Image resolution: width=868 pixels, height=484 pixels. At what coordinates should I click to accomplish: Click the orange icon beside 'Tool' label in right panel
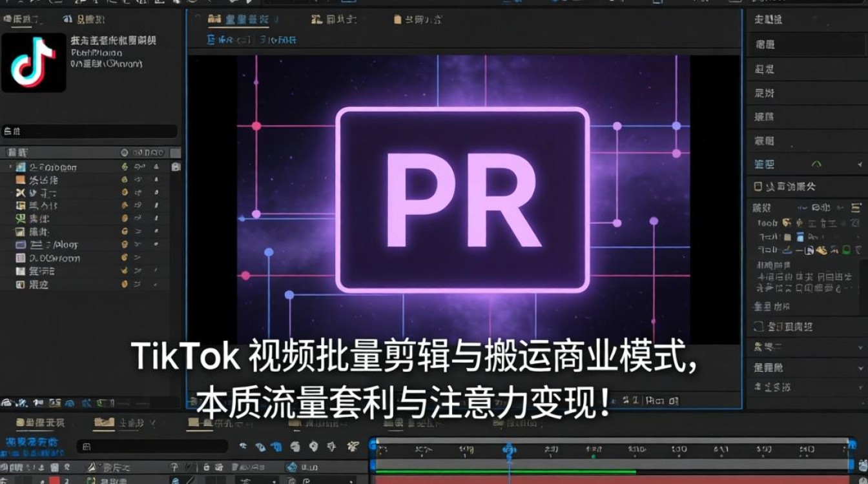(786, 223)
